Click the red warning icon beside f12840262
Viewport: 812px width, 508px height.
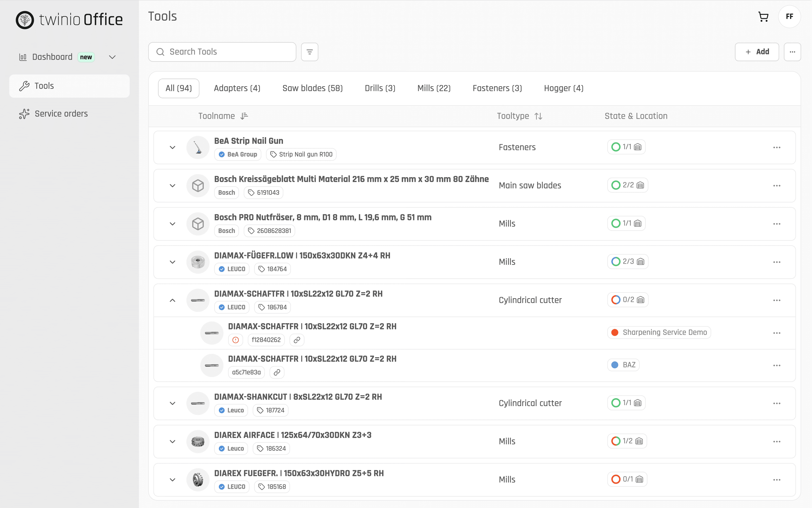click(236, 340)
